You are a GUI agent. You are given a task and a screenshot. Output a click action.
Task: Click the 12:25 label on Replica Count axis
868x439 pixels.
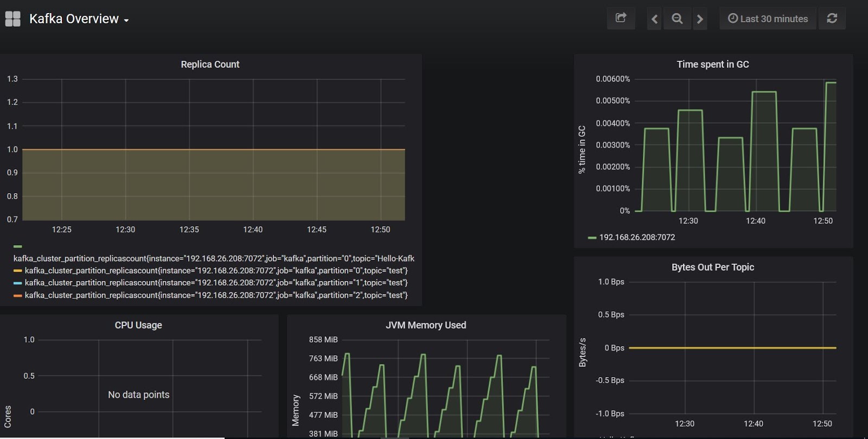tap(62, 230)
